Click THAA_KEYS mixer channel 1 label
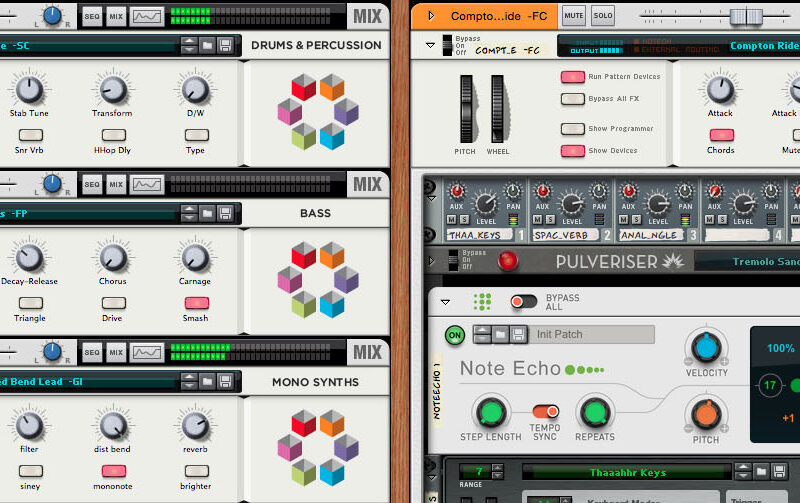This screenshot has height=503, width=800. point(481,235)
